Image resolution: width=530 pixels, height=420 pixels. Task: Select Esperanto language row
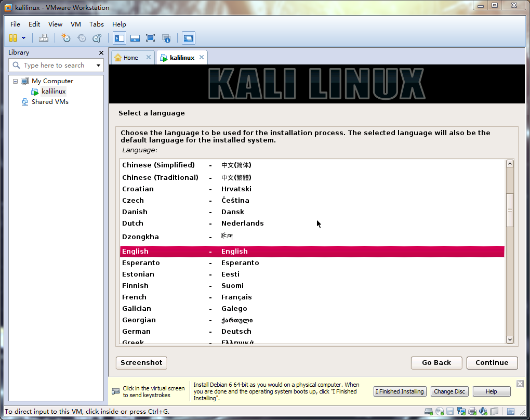[x=312, y=263]
